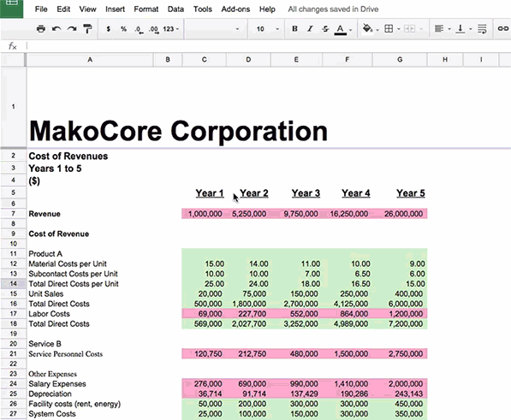Click the 'MakoCore Corporation' title cell
The image size is (511, 420).
tap(178, 131)
